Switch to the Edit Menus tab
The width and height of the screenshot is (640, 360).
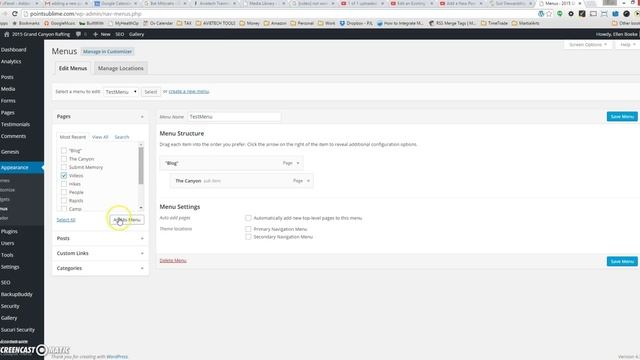[73, 68]
